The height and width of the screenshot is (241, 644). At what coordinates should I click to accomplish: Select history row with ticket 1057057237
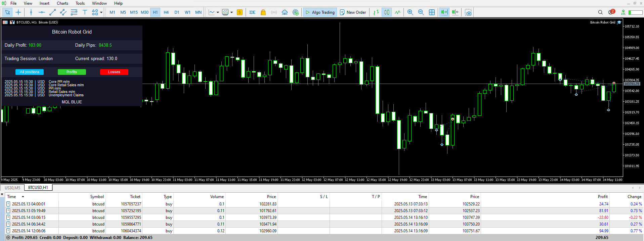tap(324, 204)
